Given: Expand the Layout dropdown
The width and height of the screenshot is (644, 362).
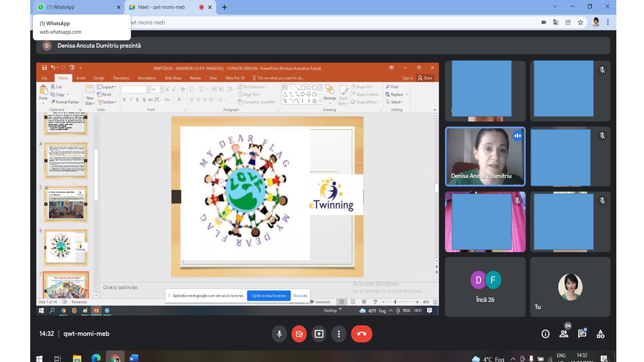Looking at the screenshot, I should click(106, 87).
